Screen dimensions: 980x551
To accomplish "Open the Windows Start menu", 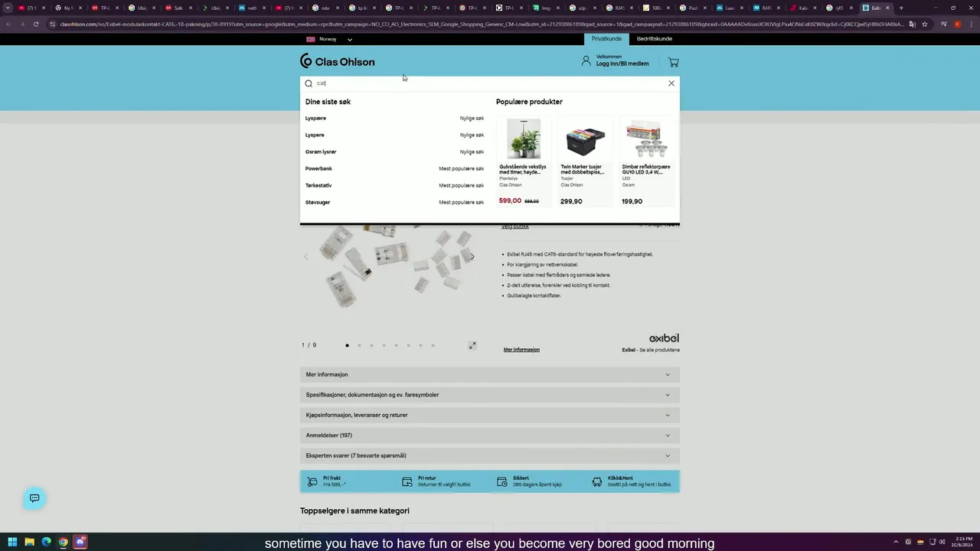I will click(x=12, y=542).
